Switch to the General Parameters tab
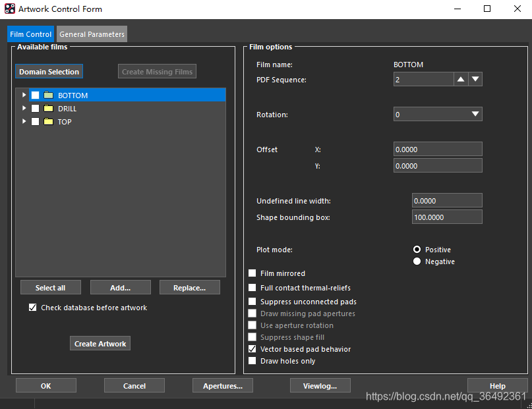The image size is (532, 409). pyautogui.click(x=92, y=34)
